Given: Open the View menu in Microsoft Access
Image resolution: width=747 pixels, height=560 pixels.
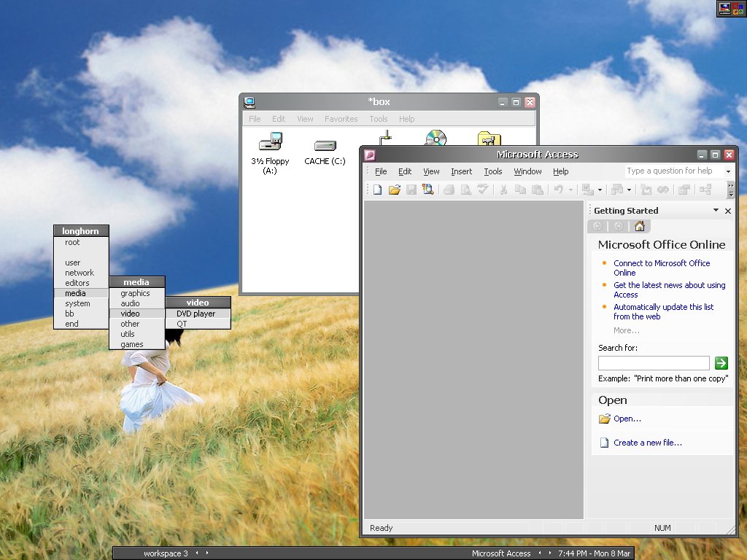Looking at the screenshot, I should (431, 171).
